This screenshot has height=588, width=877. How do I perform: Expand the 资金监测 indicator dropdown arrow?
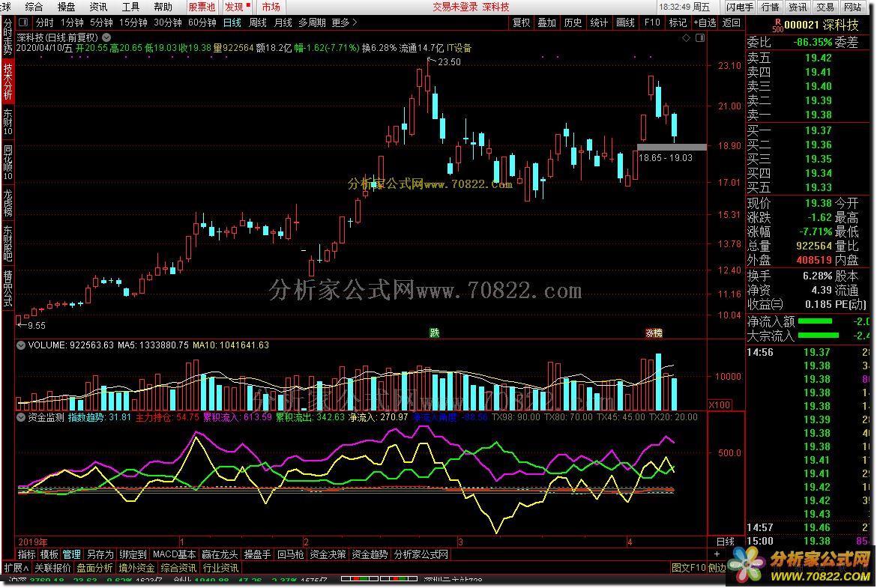click(x=21, y=417)
